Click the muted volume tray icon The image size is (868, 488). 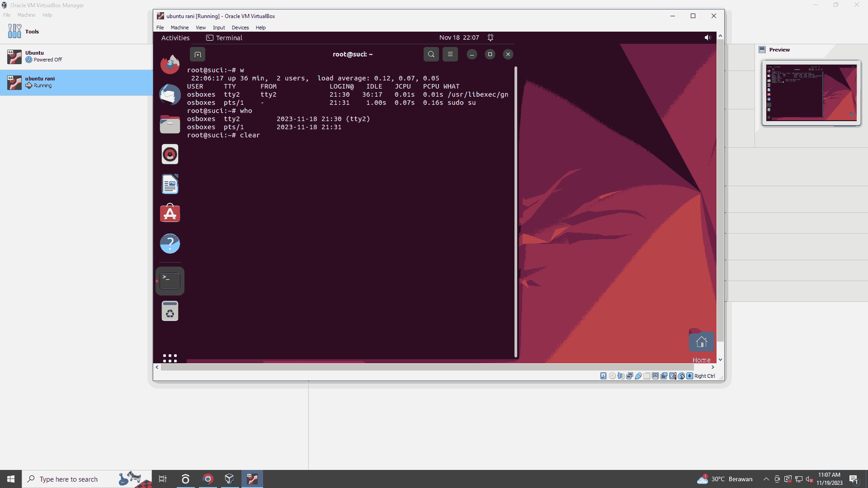coord(810,479)
